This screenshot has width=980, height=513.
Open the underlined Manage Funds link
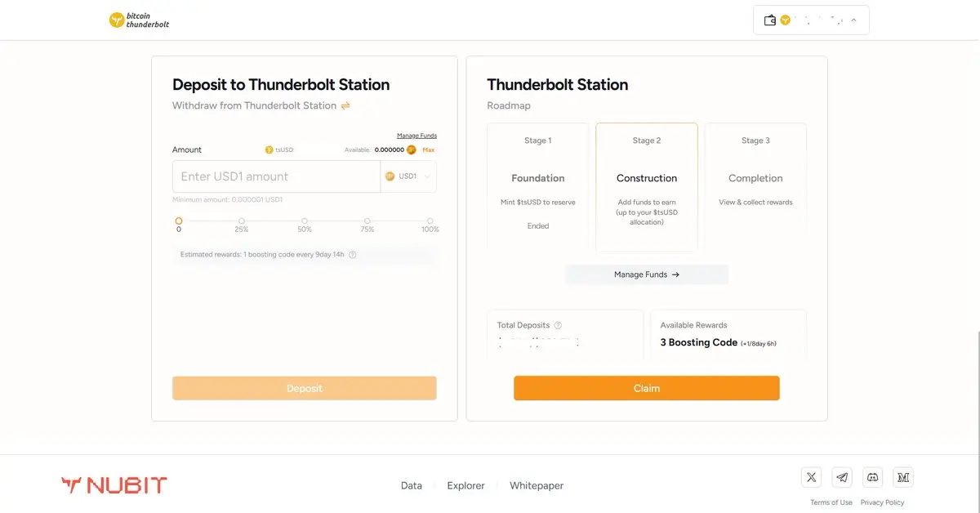pyautogui.click(x=416, y=136)
